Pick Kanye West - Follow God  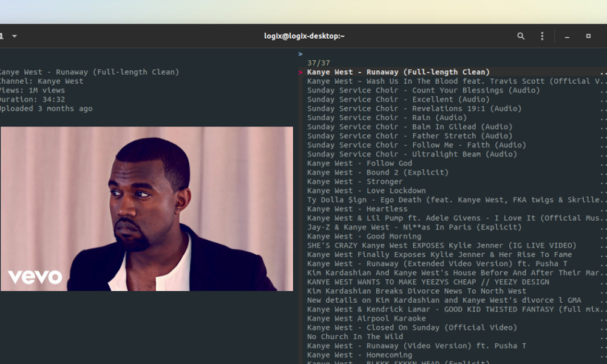[x=359, y=163]
